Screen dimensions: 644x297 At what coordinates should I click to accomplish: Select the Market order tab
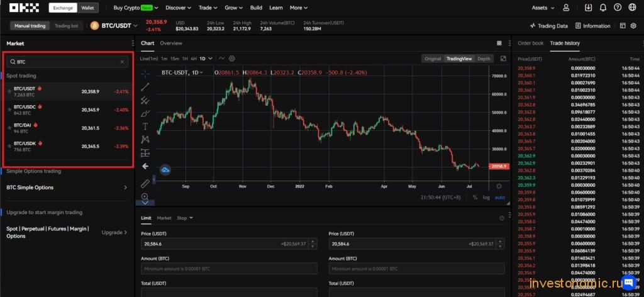[x=164, y=218]
